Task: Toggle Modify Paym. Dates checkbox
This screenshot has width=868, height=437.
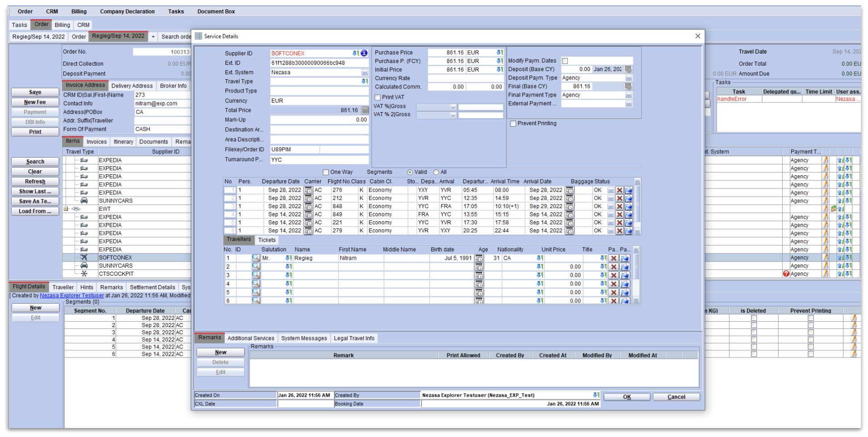Action: (565, 61)
